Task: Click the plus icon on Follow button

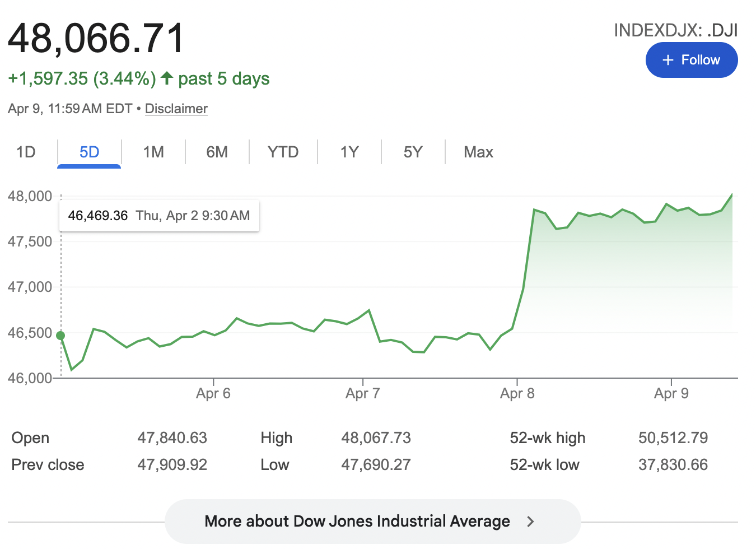Action: click(668, 60)
